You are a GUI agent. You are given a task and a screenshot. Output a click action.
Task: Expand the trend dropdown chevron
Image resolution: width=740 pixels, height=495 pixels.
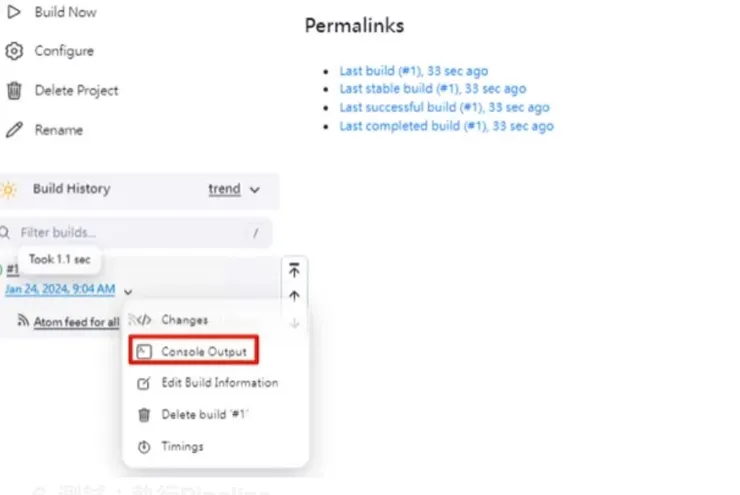255,189
